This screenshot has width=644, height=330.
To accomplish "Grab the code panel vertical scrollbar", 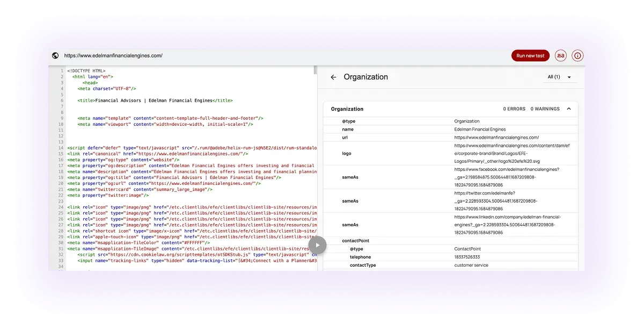I will [315, 70].
